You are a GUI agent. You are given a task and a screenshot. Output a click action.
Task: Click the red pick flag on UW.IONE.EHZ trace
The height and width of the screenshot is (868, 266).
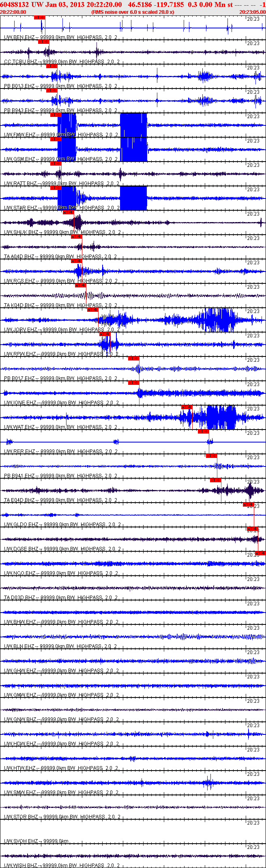[134, 383]
